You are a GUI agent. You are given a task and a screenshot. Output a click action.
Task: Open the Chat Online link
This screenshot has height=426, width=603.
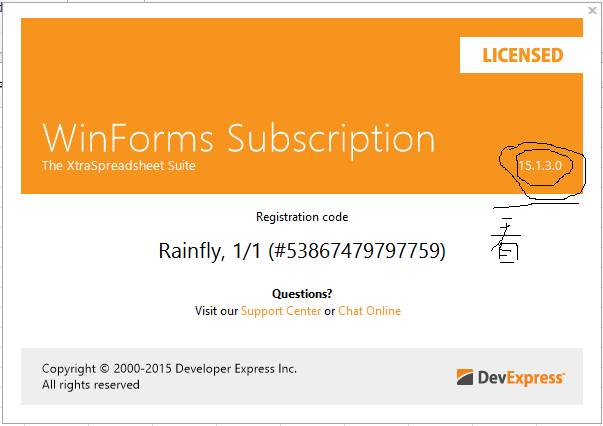click(370, 311)
